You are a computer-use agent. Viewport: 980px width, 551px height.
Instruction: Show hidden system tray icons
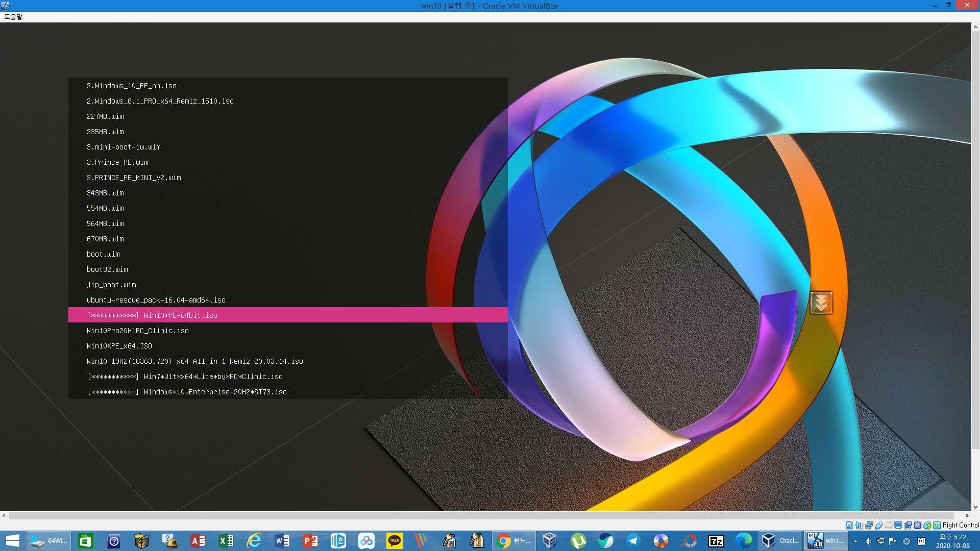click(x=856, y=541)
